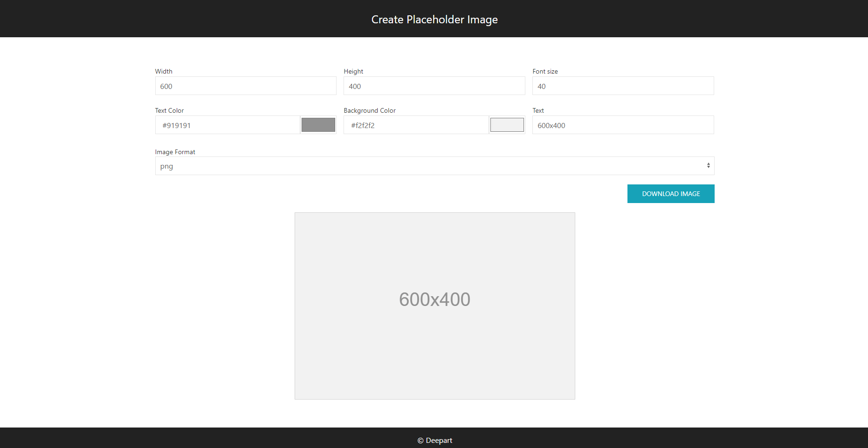The width and height of the screenshot is (868, 448).
Task: Click the Background Color hex field #f2f2f2
Action: [x=416, y=125]
